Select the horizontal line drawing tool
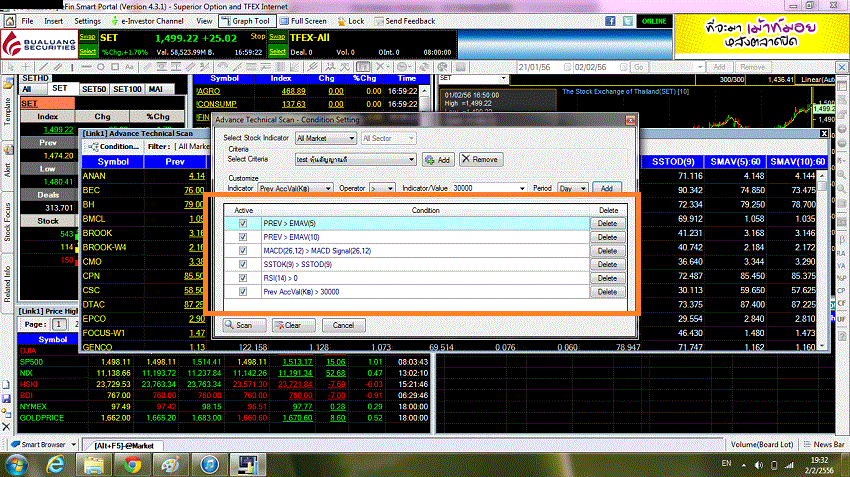This screenshot has height=477, width=850. click(86, 67)
